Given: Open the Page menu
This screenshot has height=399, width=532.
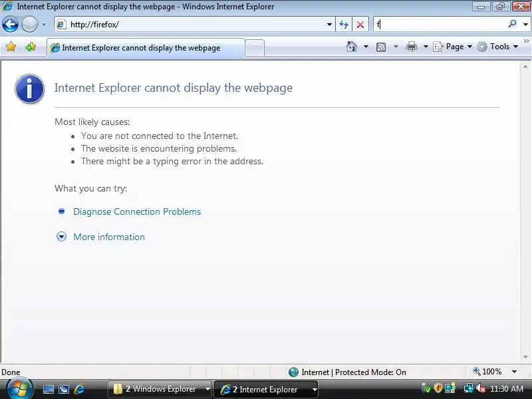Looking at the screenshot, I should 453,47.
